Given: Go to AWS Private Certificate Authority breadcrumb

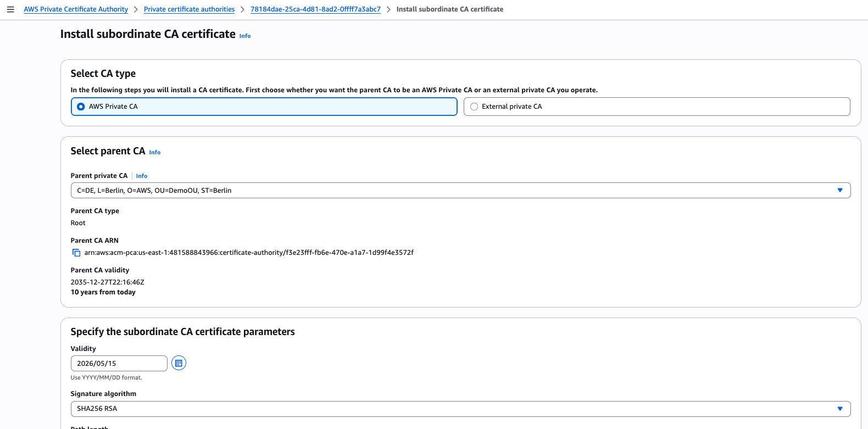Looking at the screenshot, I should (x=76, y=9).
